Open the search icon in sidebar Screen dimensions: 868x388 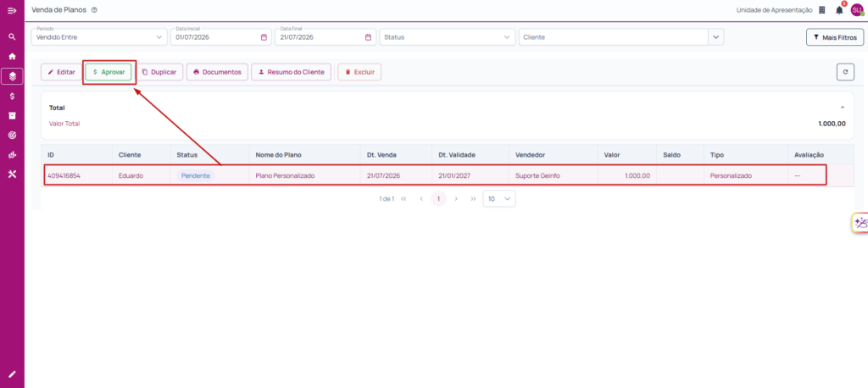tap(12, 37)
